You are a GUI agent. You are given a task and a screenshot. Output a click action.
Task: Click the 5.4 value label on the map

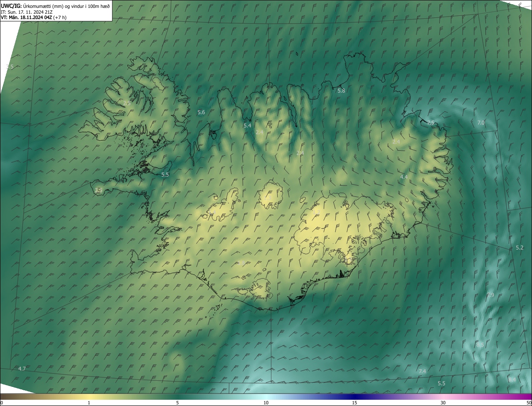(247, 125)
